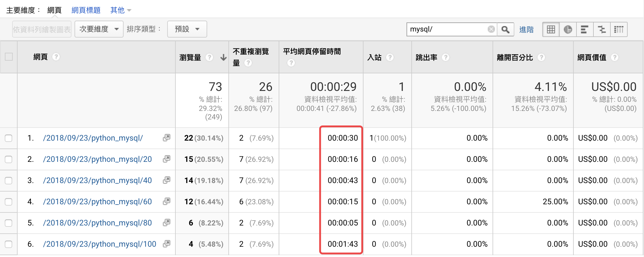Screen dimensions: 644x257
Task: Open /2018/09/23/python_mysql/80 page link
Action: click(98, 223)
